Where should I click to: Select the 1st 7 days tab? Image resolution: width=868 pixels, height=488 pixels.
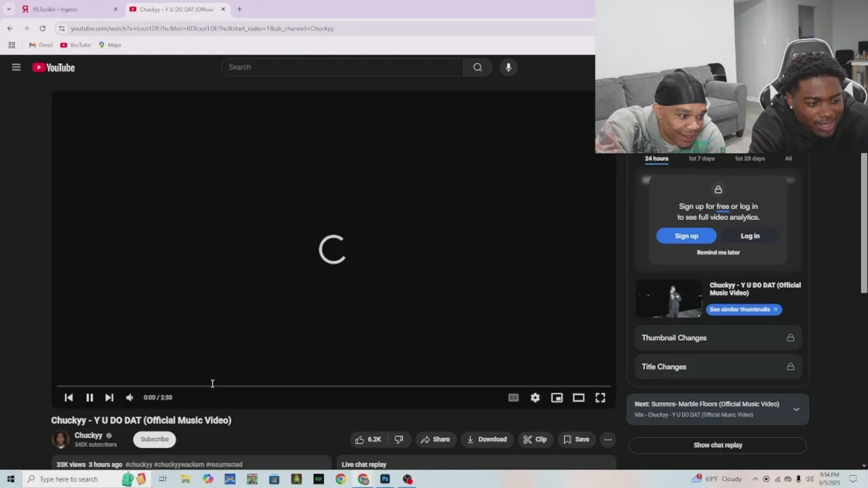pyautogui.click(x=701, y=159)
